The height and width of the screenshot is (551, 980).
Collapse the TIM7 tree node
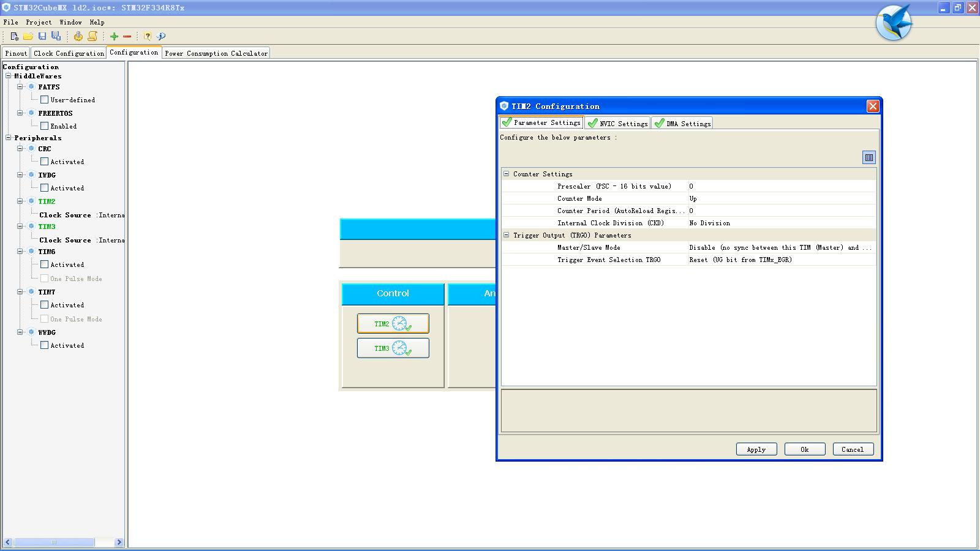click(x=20, y=292)
